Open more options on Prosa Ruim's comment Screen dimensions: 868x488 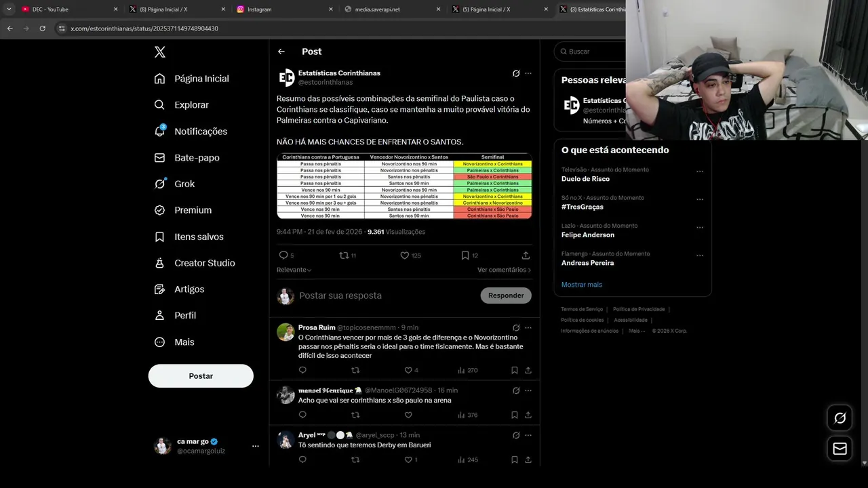tap(528, 327)
